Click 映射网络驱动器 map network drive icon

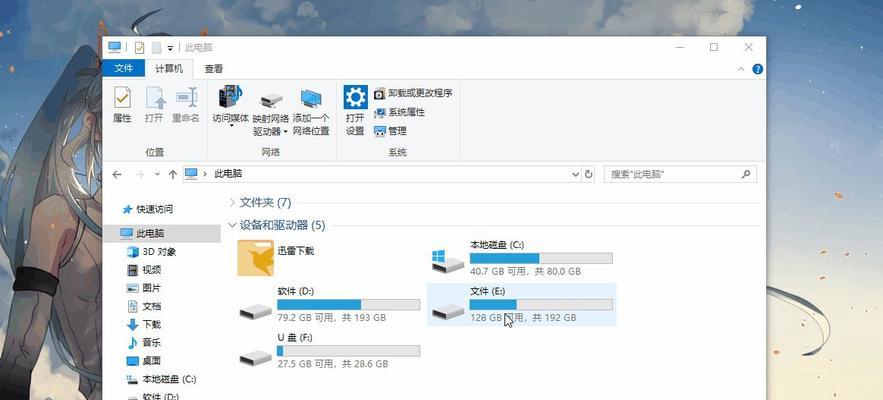271,100
